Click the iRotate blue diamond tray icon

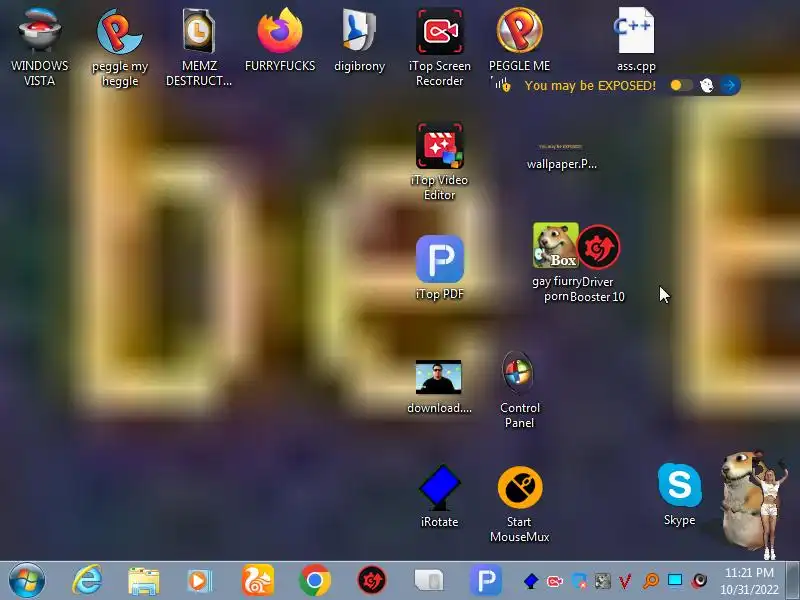pyautogui.click(x=531, y=581)
